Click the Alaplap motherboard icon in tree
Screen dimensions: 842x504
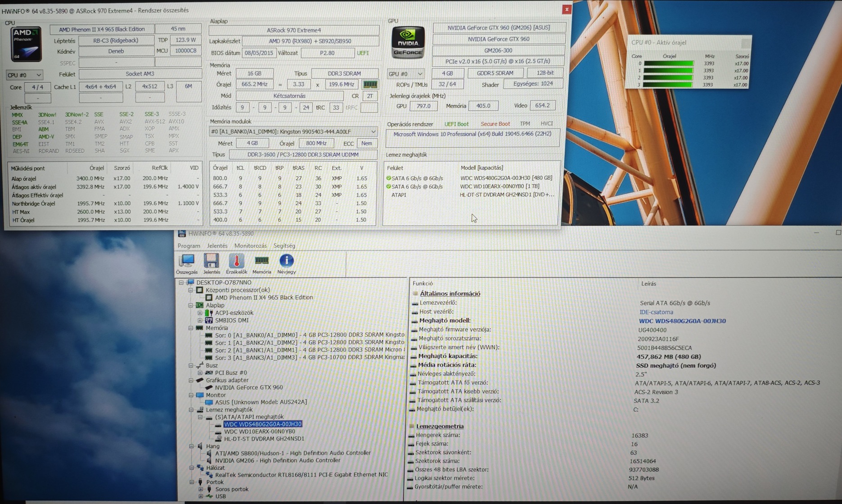[x=200, y=305]
